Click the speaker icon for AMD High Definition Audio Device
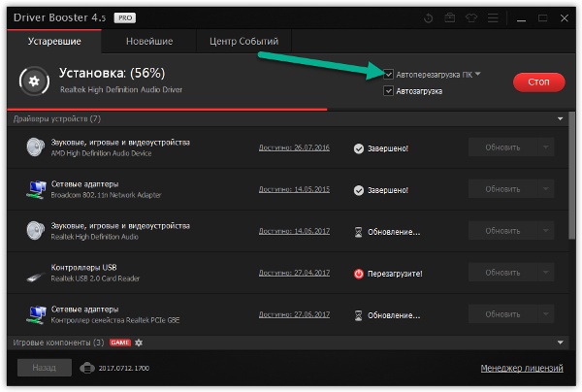582x392 pixels. coord(36,147)
